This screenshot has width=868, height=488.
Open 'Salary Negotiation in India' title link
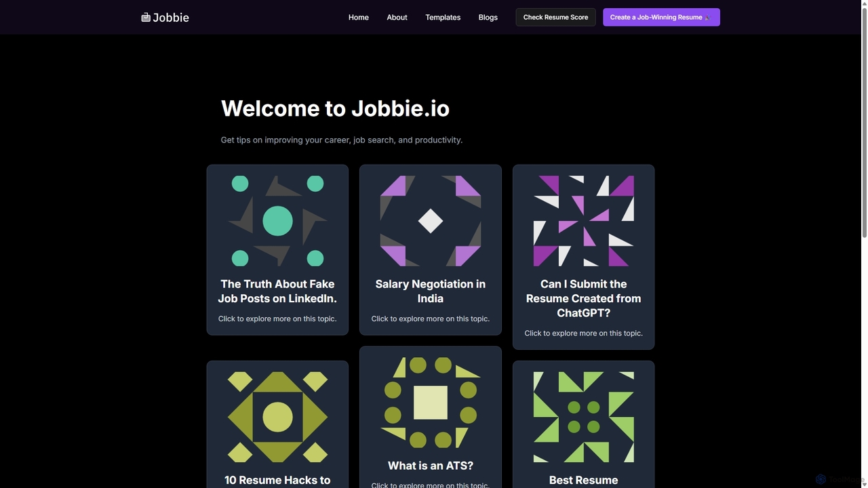point(431,291)
